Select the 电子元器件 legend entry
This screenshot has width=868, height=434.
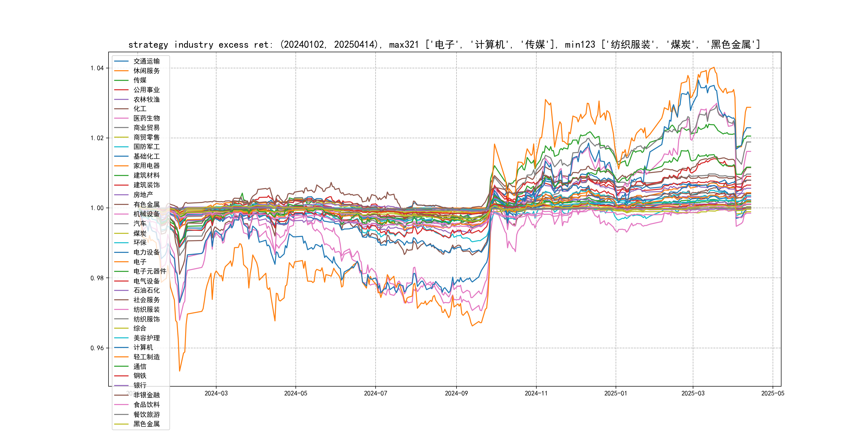tap(149, 271)
